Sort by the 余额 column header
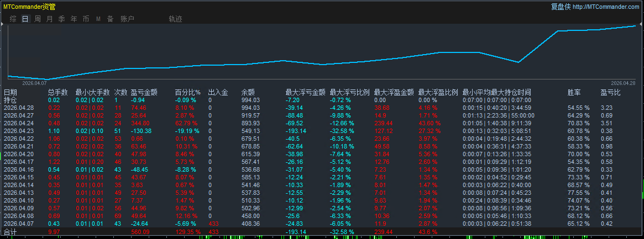 pyautogui.click(x=248, y=93)
